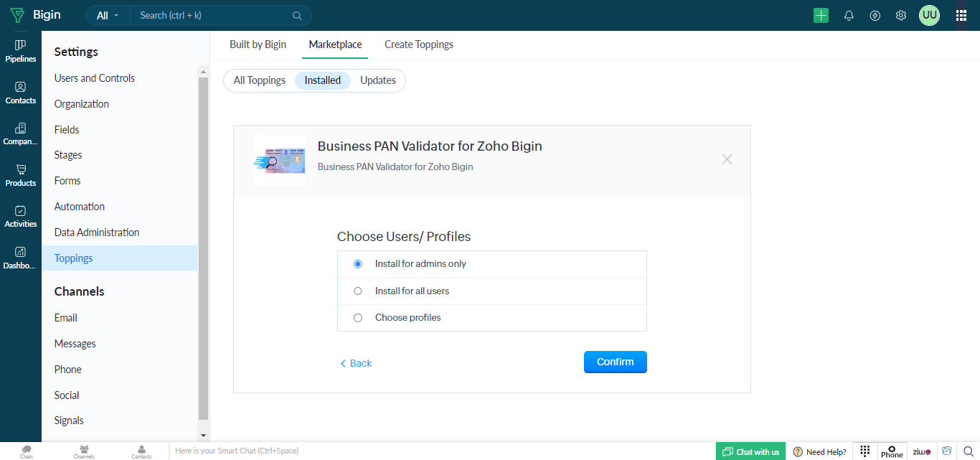Click the Ziwo icon in bottom bar
Image resolution: width=980 pixels, height=460 pixels.
click(x=922, y=451)
